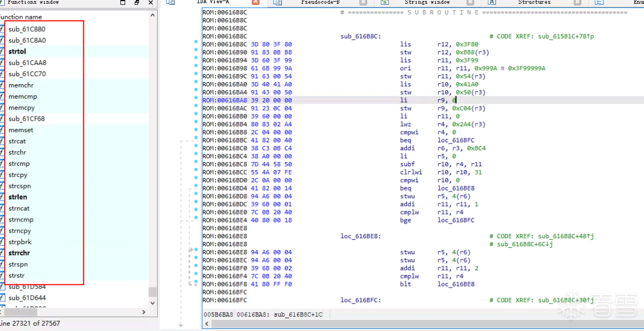Select strncmp in the functions list
Viewport: 644px width, 331px height.
pyautogui.click(x=21, y=219)
